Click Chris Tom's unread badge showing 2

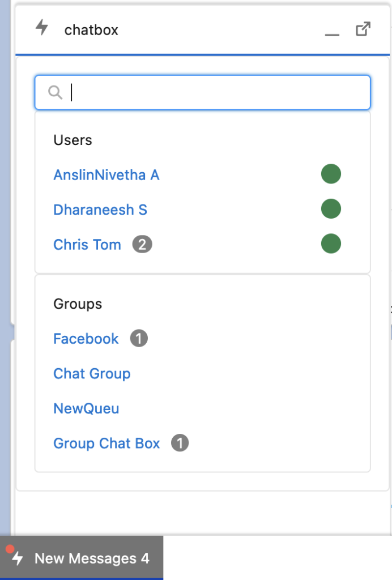pos(142,244)
